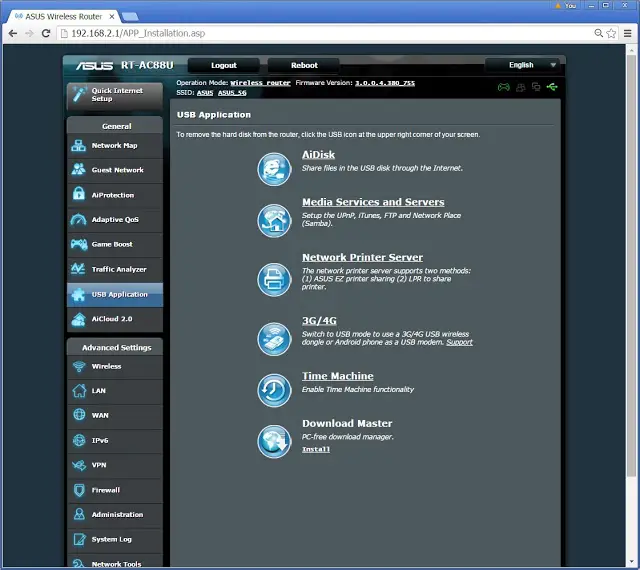The height and width of the screenshot is (570, 640).
Task: Open the Firmware Version link
Action: pyautogui.click(x=384, y=83)
